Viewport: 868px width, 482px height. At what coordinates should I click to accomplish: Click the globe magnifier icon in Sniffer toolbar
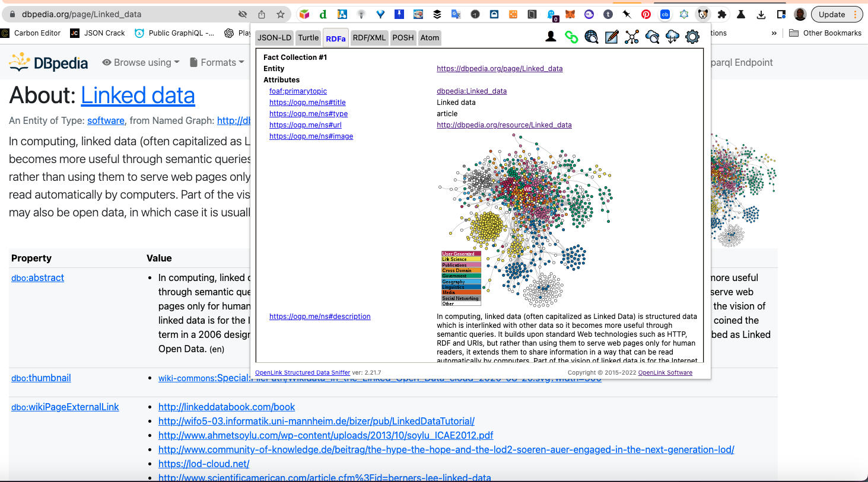[592, 37]
